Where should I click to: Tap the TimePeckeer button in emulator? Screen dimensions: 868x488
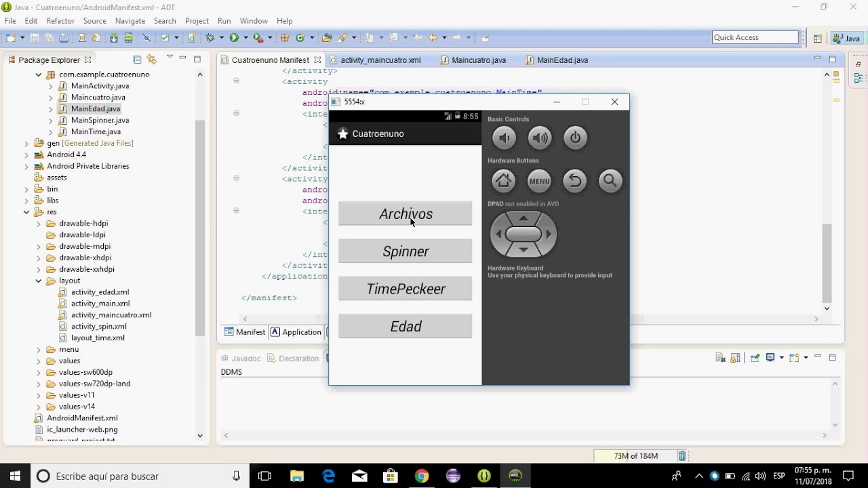406,289
